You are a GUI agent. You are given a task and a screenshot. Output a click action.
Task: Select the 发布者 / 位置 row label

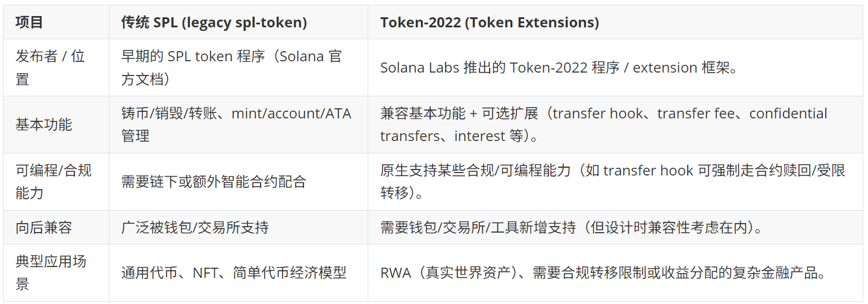pos(51,67)
